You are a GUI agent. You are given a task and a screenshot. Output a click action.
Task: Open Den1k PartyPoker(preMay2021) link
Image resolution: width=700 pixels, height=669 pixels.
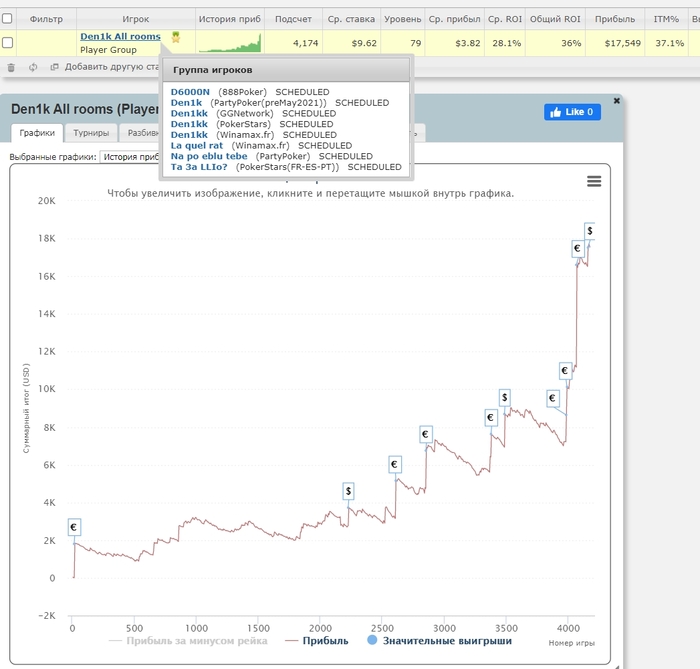coord(186,103)
